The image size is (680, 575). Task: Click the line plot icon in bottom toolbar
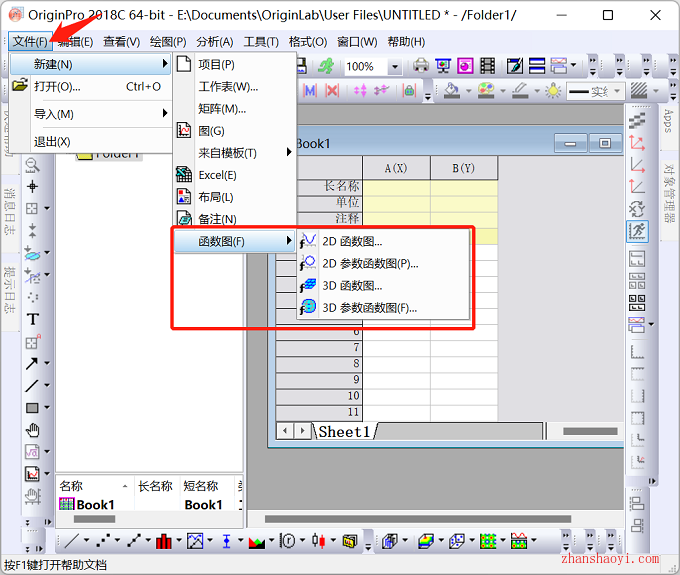pos(71,540)
